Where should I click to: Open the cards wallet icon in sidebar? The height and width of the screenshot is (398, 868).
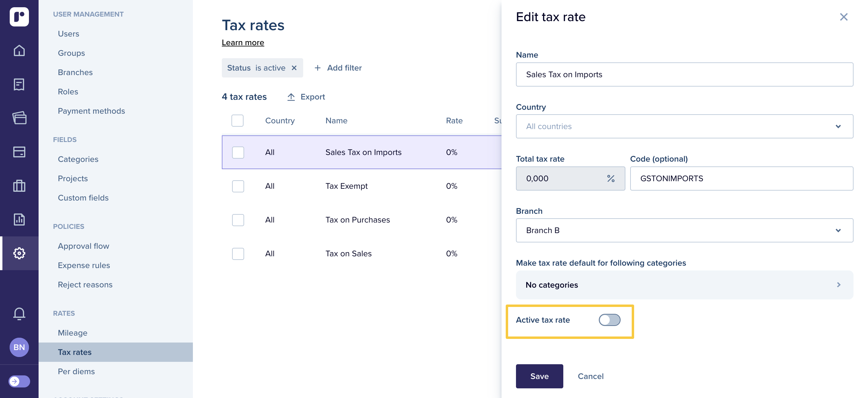19,118
